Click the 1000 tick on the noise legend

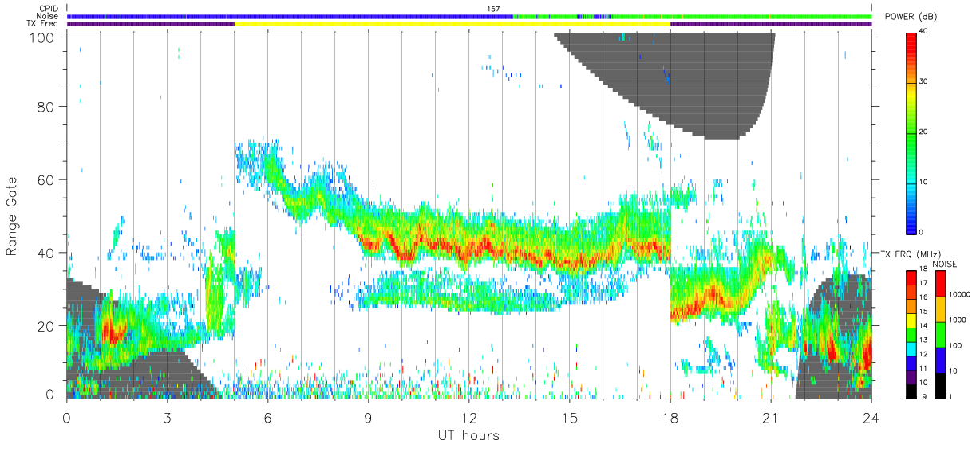pyautogui.click(x=958, y=320)
